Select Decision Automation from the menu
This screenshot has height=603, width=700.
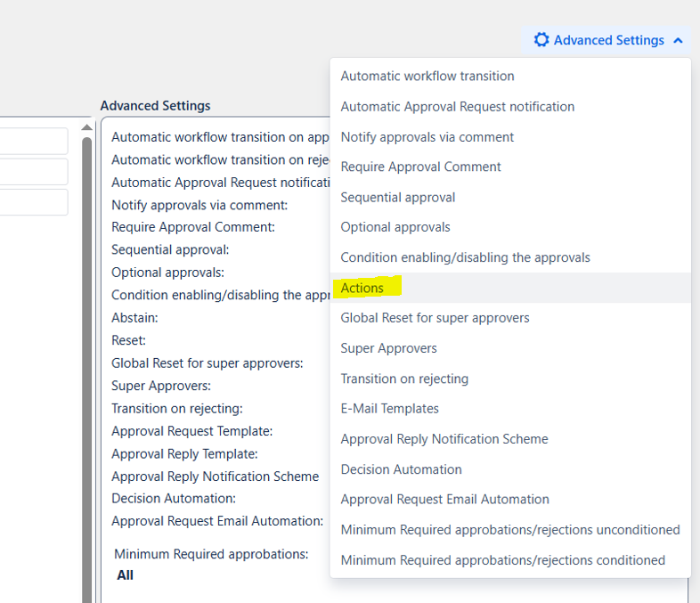[x=401, y=469]
